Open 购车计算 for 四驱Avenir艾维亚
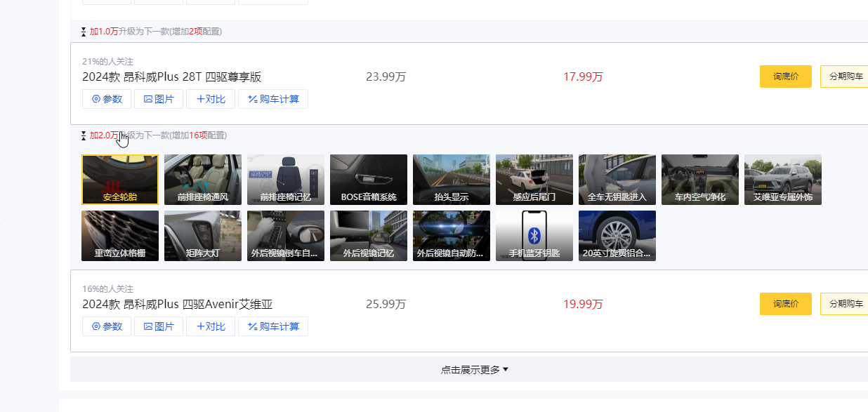The image size is (868, 412). pyautogui.click(x=272, y=326)
